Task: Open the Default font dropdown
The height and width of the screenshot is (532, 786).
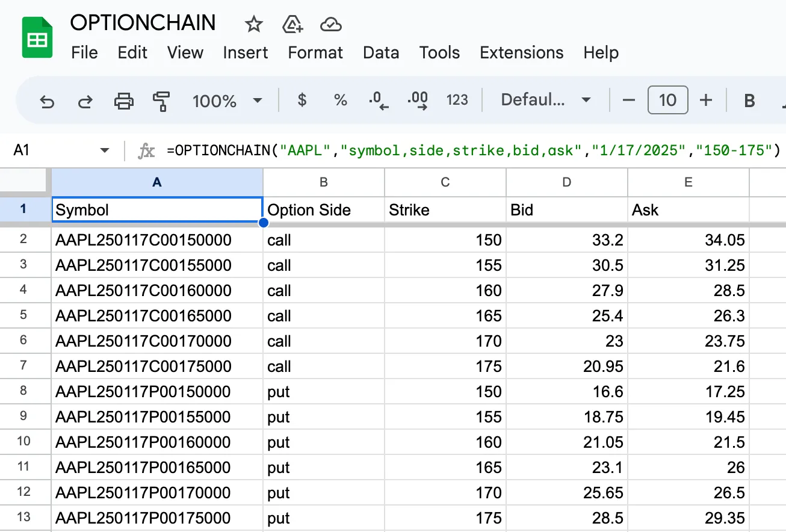Action: (x=546, y=100)
